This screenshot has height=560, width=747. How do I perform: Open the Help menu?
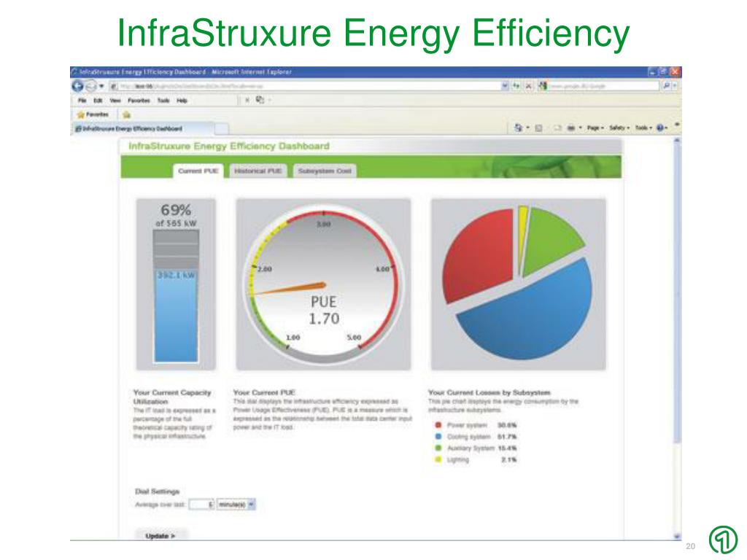[x=182, y=101]
